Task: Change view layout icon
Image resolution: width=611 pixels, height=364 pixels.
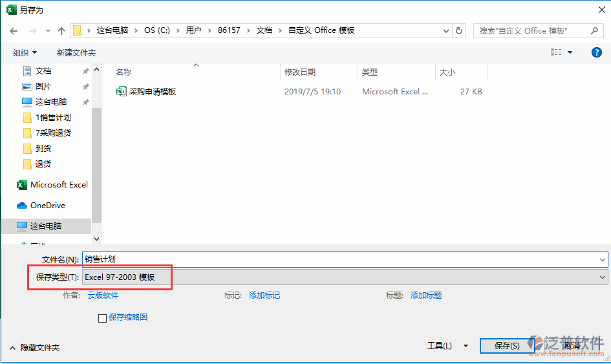Action: 556,52
